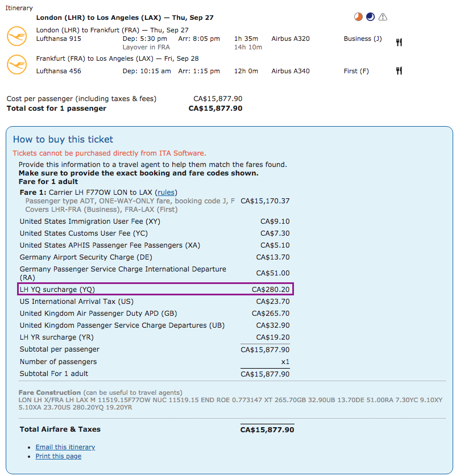
Task: Click the orange long layover icon
Action: click(358, 17)
